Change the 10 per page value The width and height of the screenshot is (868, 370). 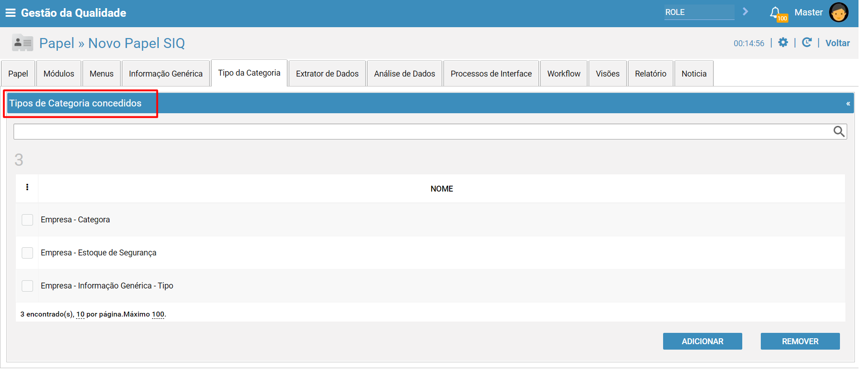point(81,314)
